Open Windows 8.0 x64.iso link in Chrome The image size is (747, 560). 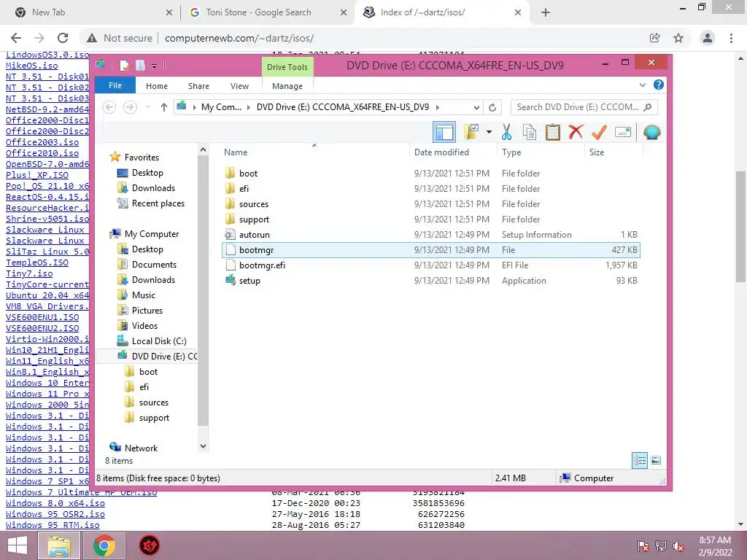[55, 503]
